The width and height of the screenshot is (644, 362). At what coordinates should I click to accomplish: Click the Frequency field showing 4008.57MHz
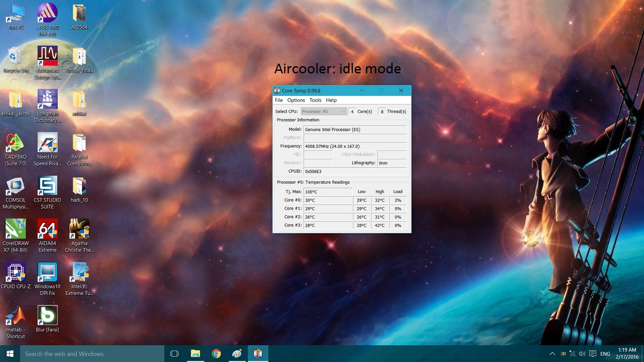(x=355, y=146)
